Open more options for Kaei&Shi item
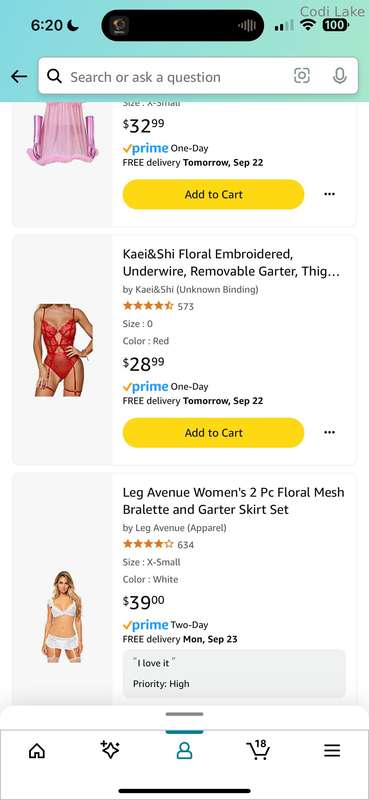 click(x=330, y=433)
